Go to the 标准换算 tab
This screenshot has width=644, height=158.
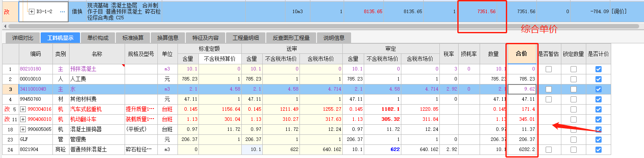pyautogui.click(x=133, y=38)
